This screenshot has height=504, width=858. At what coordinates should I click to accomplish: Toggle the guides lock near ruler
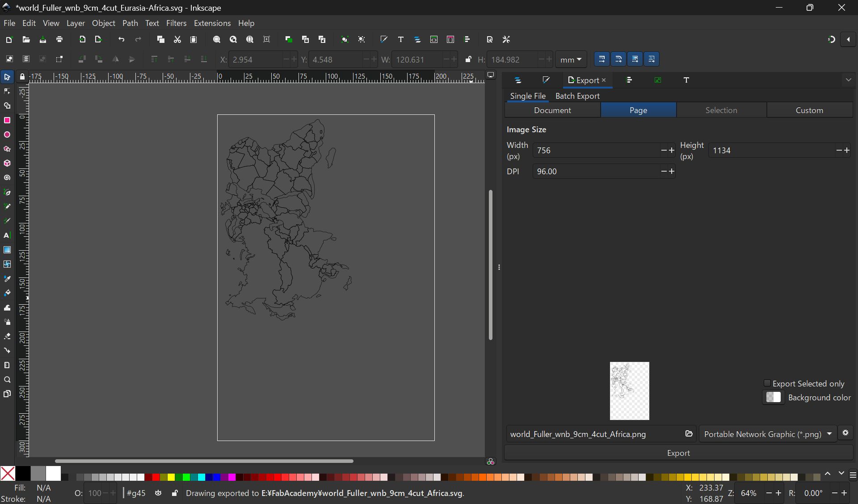22,77
